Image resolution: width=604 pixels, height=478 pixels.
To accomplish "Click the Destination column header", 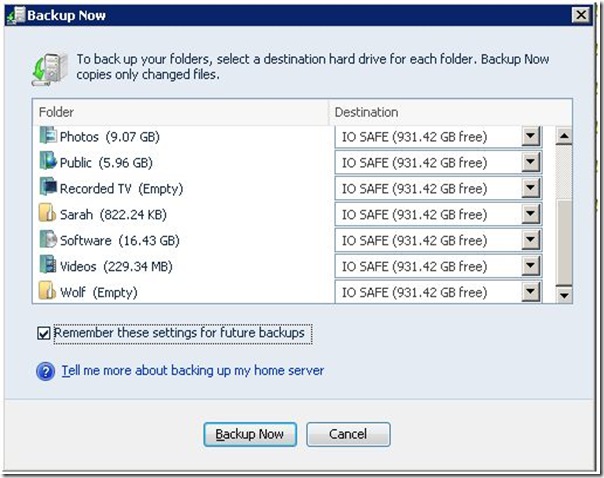I will point(450,112).
